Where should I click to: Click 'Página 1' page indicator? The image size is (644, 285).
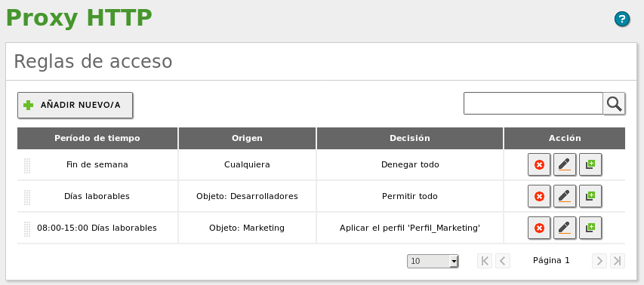click(x=551, y=260)
